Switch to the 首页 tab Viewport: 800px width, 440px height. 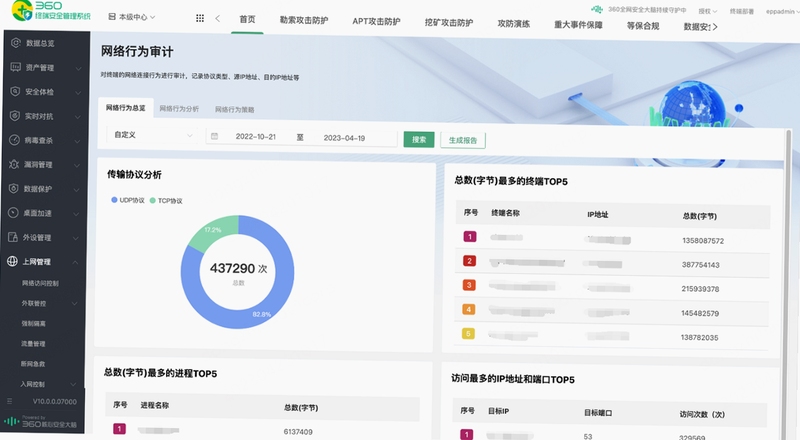coord(247,19)
